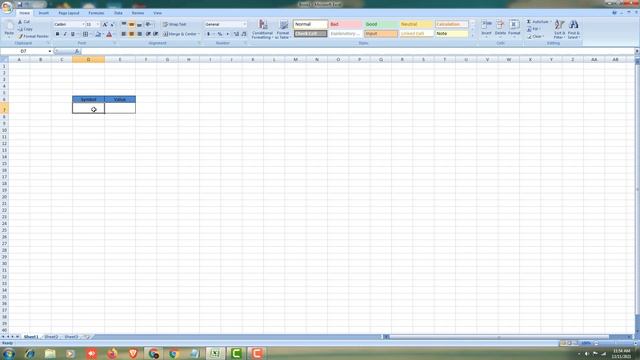This screenshot has width=640, height=360.
Task: Decrease font size with Shrink Font icon
Action: tap(112, 24)
